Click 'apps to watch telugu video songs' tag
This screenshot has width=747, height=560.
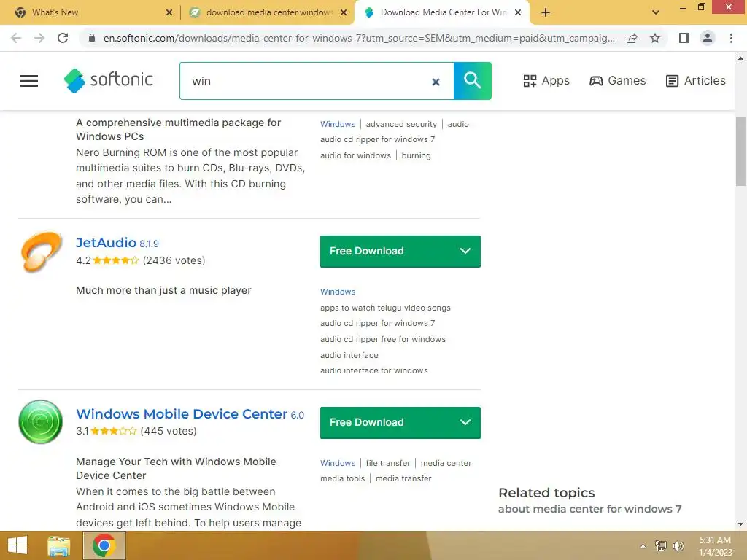[385, 308]
